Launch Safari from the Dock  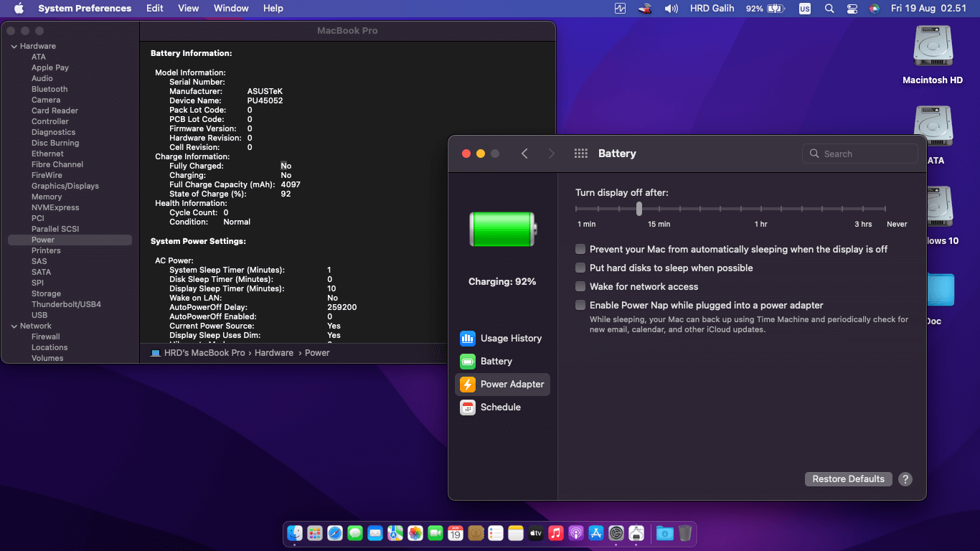pos(335,533)
